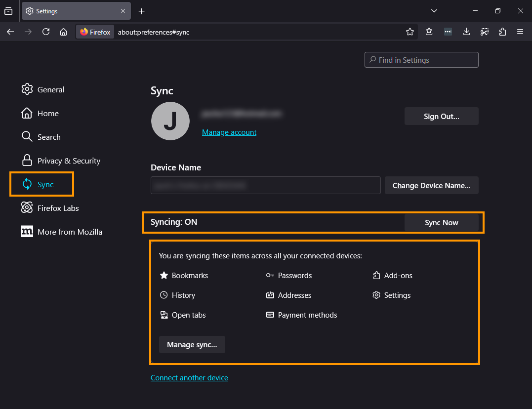The height and width of the screenshot is (409, 532).
Task: Open the Downloads panel
Action: point(466,32)
